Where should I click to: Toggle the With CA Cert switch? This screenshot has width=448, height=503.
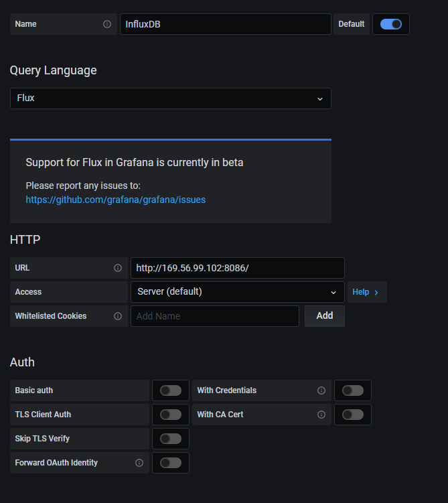click(x=353, y=415)
